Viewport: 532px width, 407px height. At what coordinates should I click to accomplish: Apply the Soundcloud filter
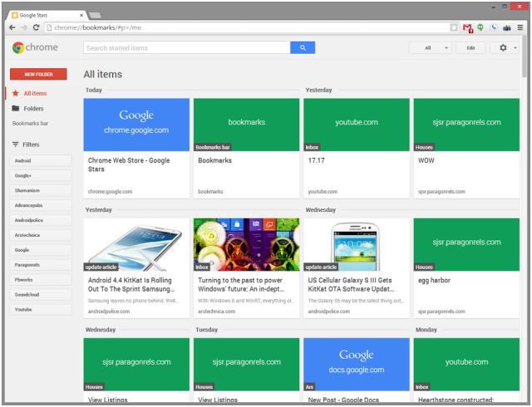[41, 295]
